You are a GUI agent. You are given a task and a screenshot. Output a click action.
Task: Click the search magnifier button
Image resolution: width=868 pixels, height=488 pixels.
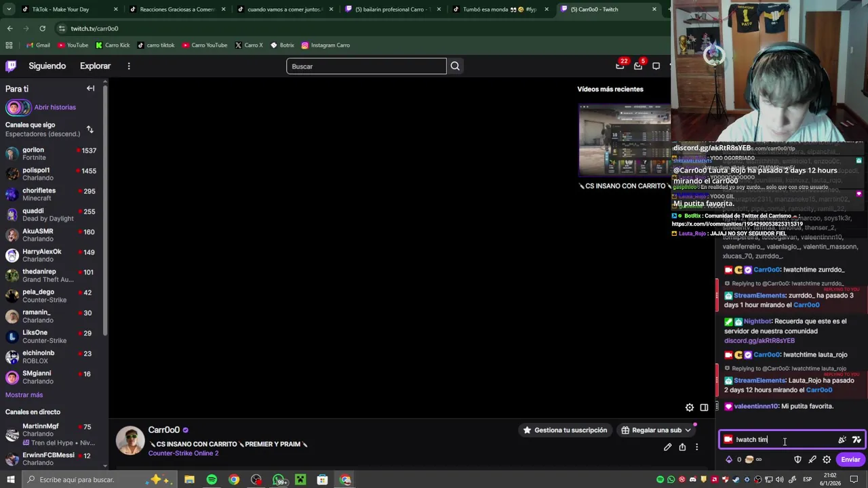coord(455,66)
